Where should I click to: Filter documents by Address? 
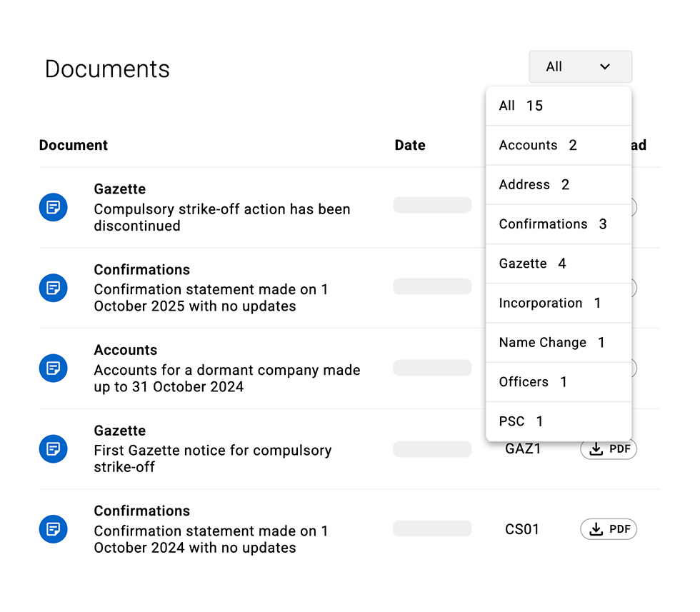[x=558, y=185]
